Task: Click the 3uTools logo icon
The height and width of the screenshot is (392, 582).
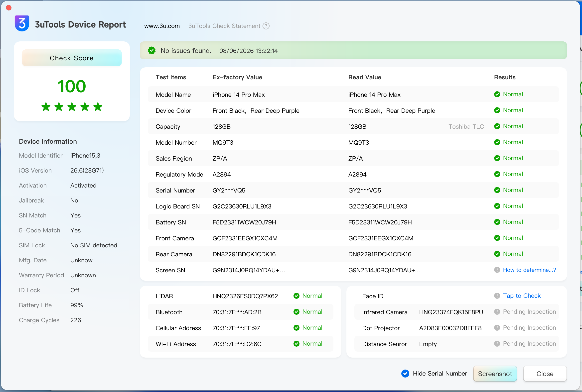Action: 22,23
